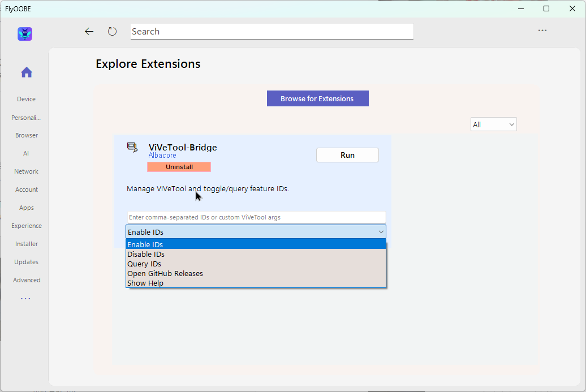Click the ViVeTool-Bridge extension title

coord(183,147)
